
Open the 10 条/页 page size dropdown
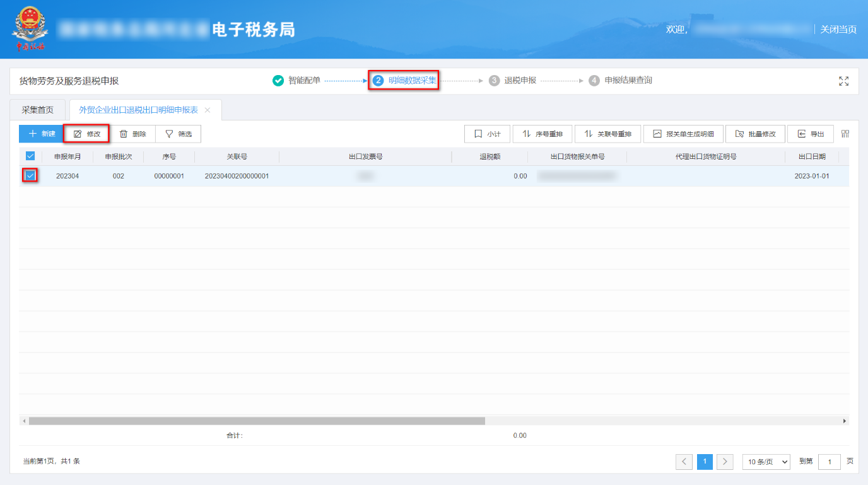(766, 462)
